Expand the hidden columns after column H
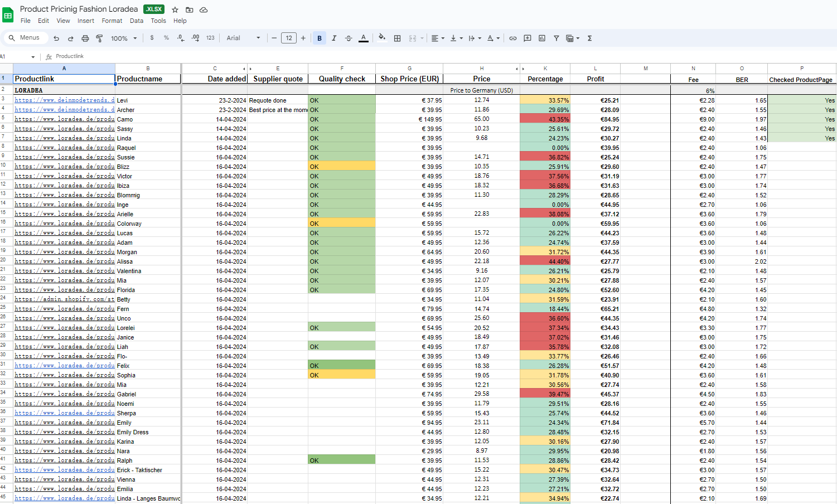Image resolution: width=837 pixels, height=504 pixels. pos(516,69)
